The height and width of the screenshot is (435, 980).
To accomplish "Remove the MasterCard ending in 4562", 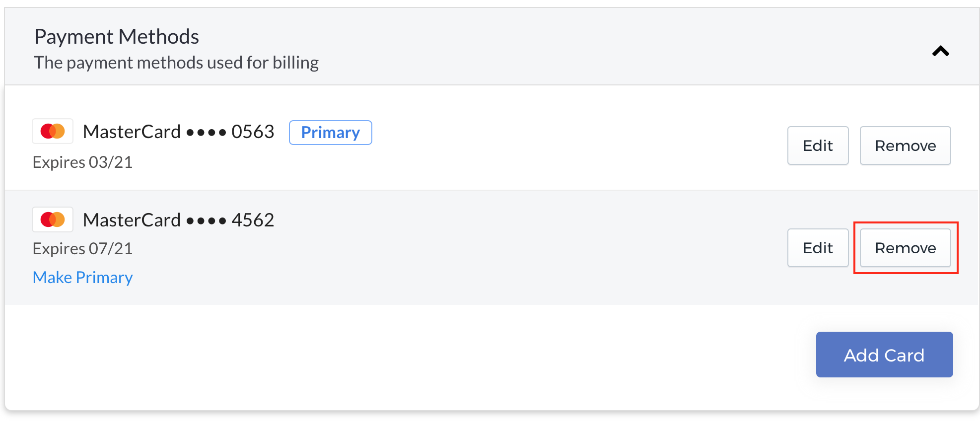I will tap(905, 248).
